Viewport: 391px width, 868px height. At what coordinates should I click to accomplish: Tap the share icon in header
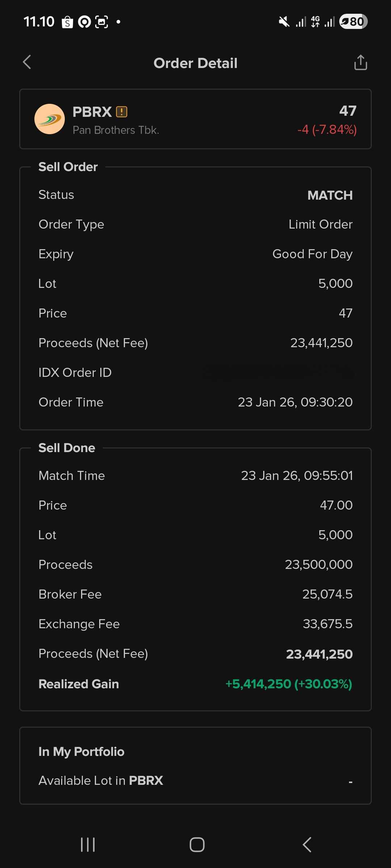[360, 63]
